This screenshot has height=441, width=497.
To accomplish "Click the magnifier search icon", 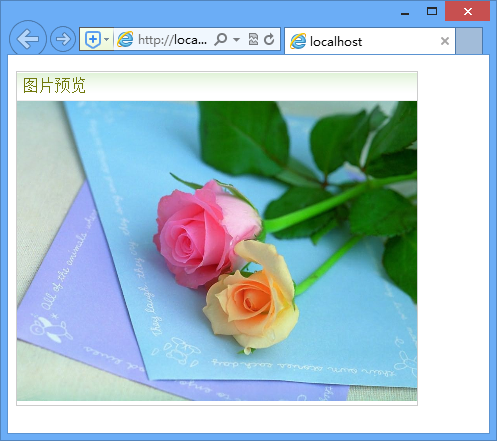I will [221, 39].
